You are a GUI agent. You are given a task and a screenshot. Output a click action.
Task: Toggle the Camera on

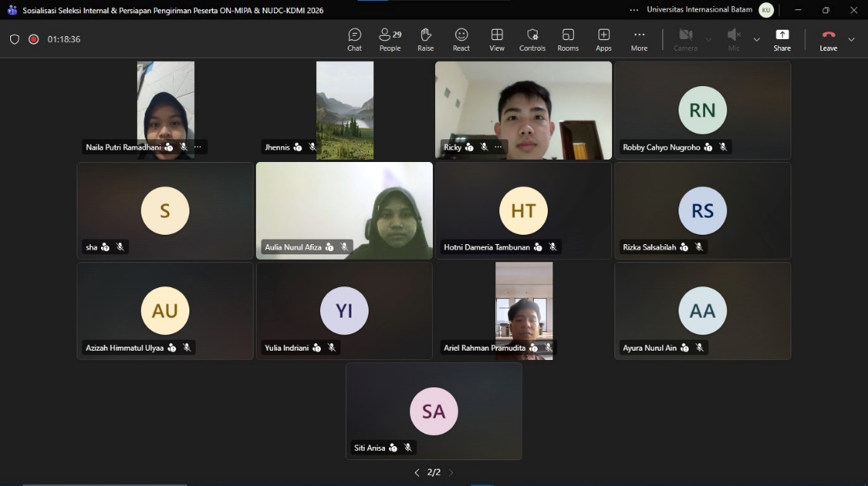pyautogui.click(x=686, y=39)
